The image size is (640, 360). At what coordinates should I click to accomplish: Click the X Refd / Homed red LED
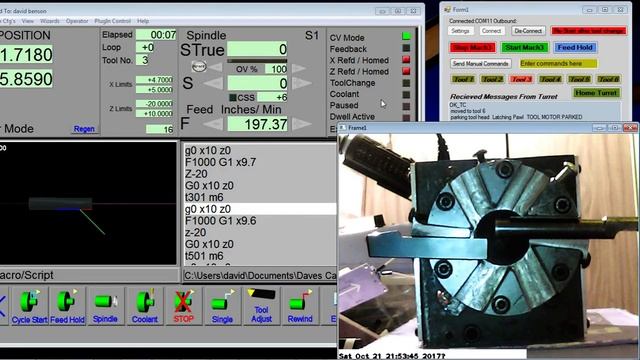coord(406,60)
